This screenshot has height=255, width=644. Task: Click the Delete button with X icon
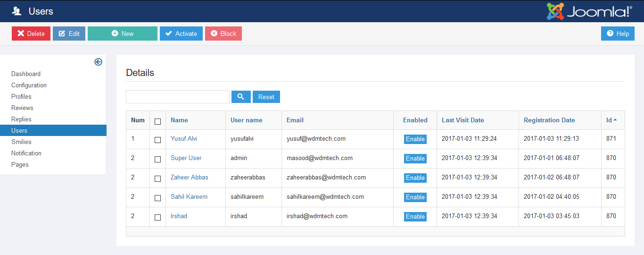pyautogui.click(x=31, y=34)
